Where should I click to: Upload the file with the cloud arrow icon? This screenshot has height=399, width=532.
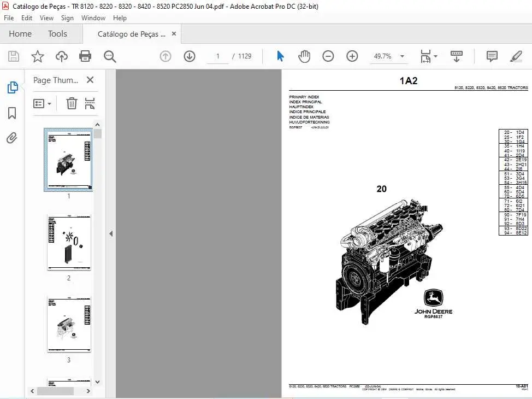click(x=61, y=56)
